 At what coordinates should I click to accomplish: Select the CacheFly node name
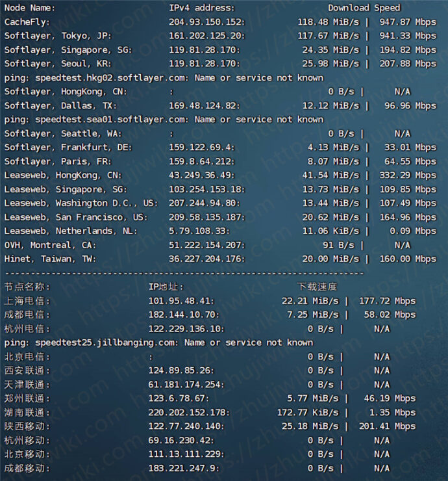pos(27,22)
